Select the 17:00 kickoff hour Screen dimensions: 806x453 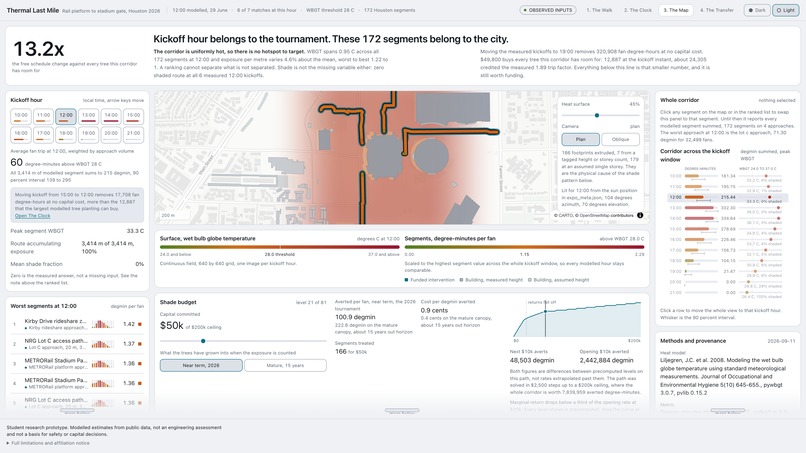coord(43,134)
